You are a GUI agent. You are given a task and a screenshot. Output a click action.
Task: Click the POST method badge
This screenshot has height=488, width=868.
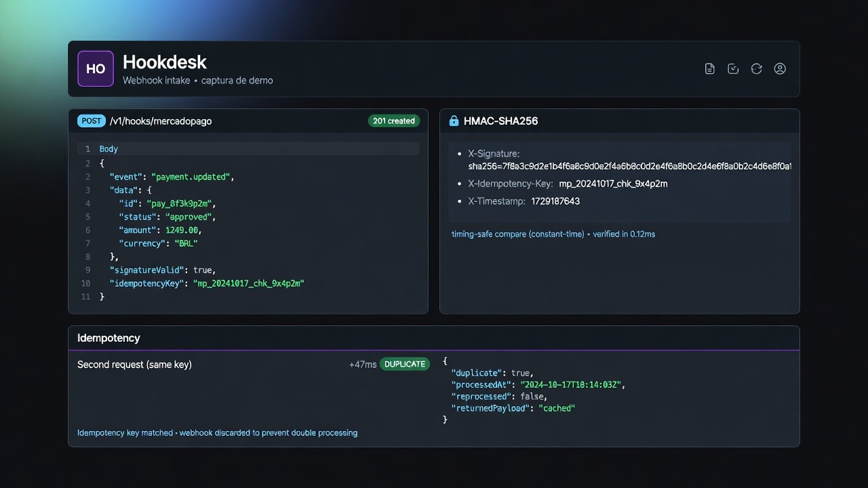[x=92, y=121]
